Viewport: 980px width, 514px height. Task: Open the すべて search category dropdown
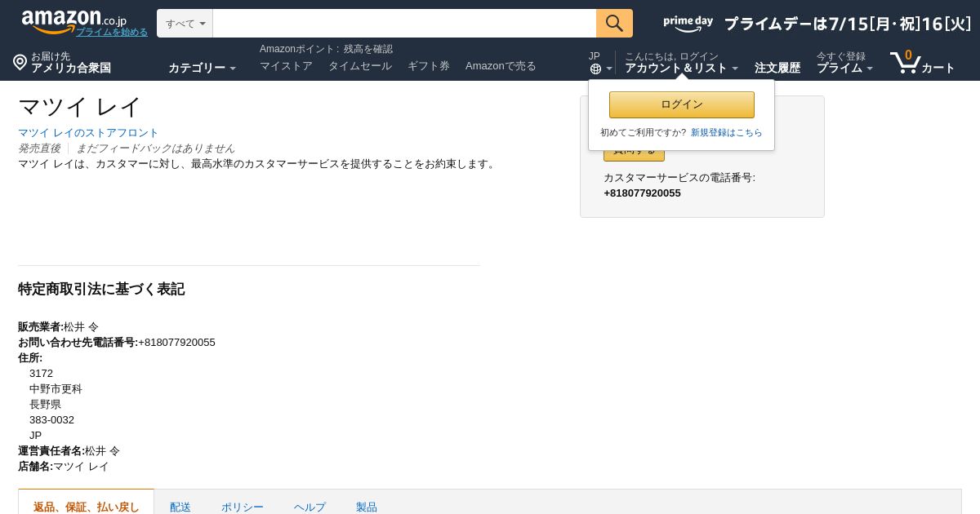pyautogui.click(x=185, y=23)
